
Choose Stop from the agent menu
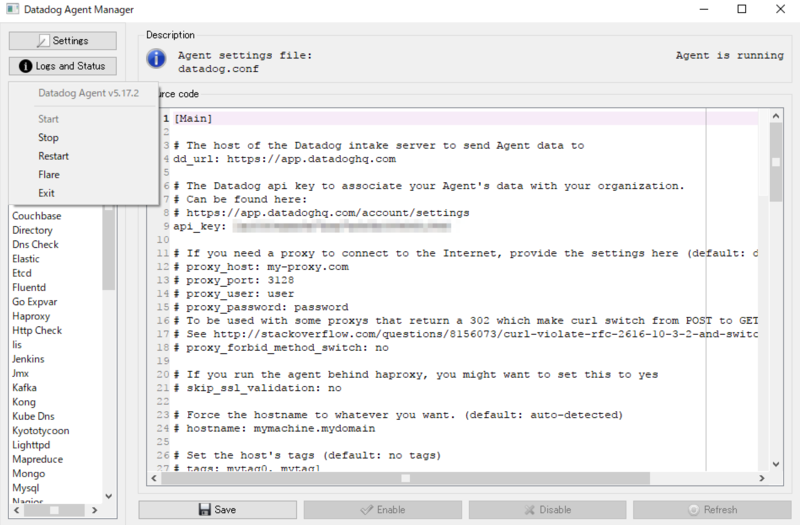48,138
